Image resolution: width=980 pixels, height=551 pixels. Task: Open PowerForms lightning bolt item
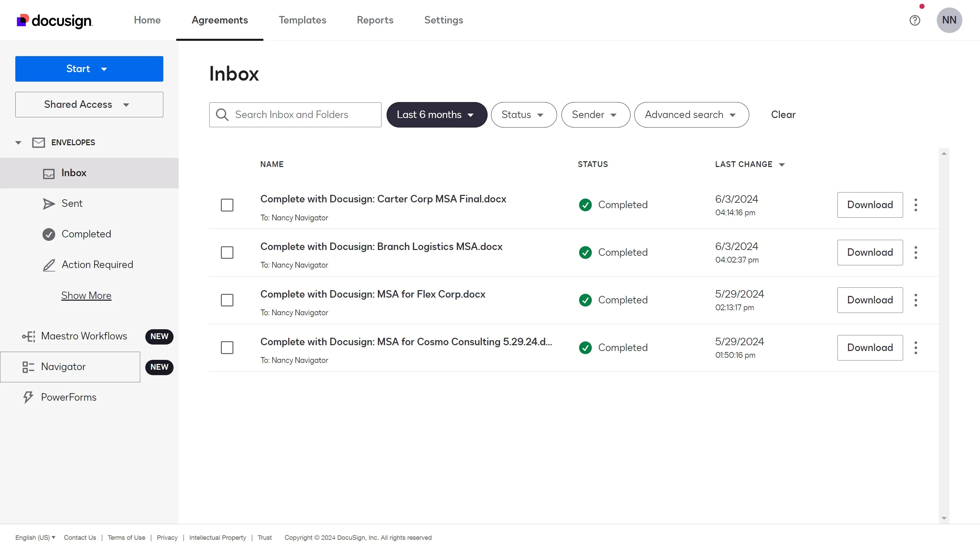pos(68,397)
